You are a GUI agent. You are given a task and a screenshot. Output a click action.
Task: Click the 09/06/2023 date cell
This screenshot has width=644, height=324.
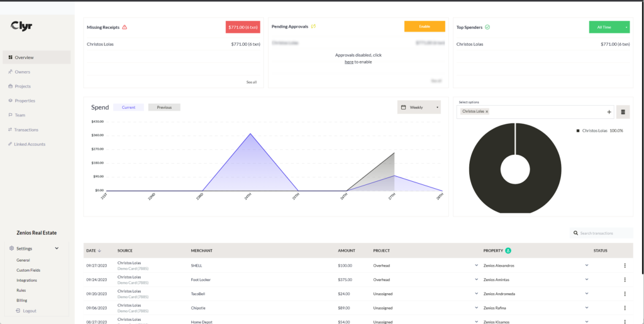(x=96, y=308)
